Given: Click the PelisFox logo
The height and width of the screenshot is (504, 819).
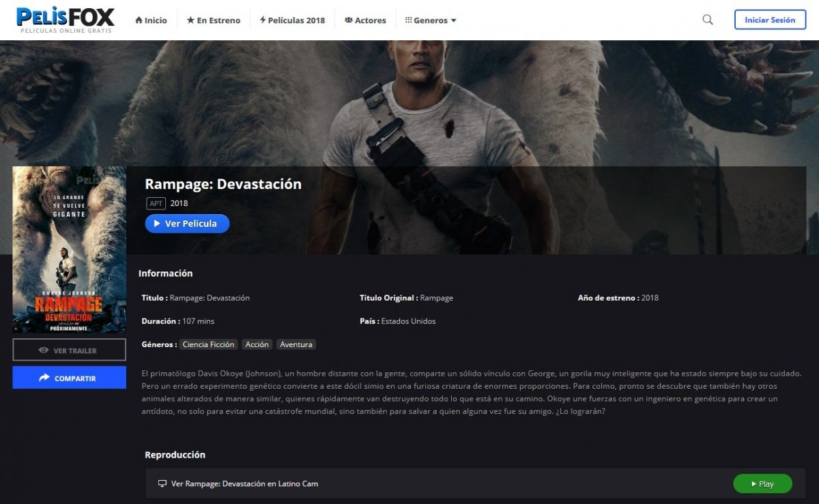Looking at the screenshot, I should pos(66,20).
